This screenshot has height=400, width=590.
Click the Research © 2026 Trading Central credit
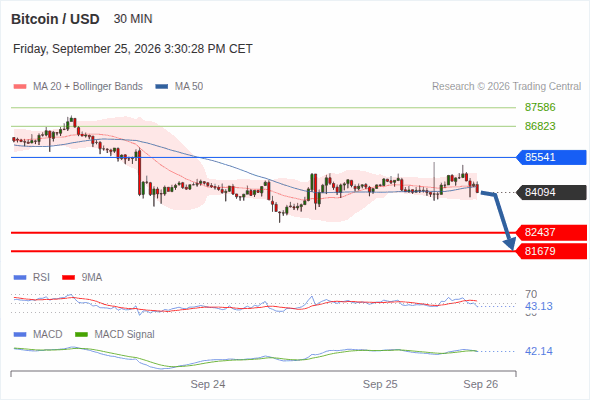[x=506, y=87]
